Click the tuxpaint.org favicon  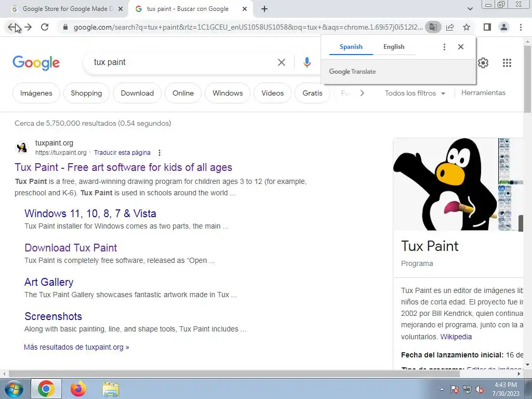click(x=22, y=148)
